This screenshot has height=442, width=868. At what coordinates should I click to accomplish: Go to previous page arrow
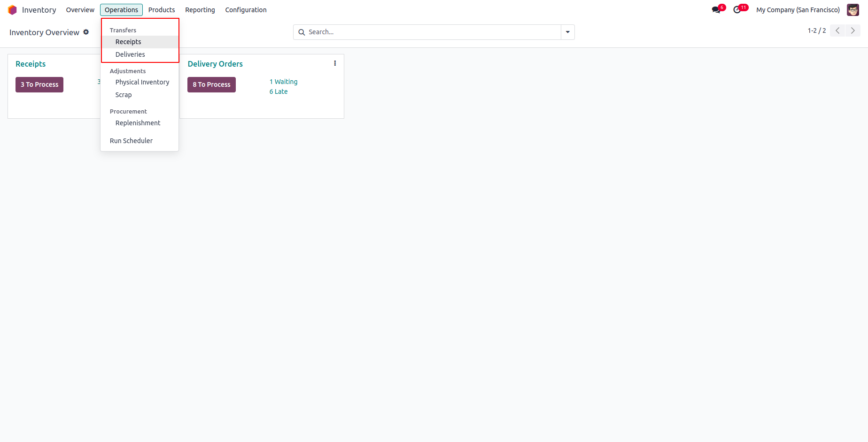pos(837,30)
